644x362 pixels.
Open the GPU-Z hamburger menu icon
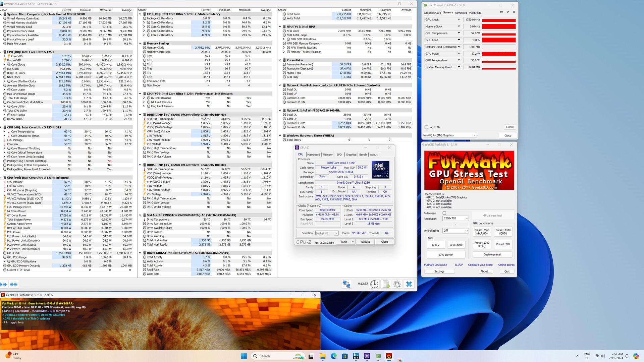(x=514, y=12)
